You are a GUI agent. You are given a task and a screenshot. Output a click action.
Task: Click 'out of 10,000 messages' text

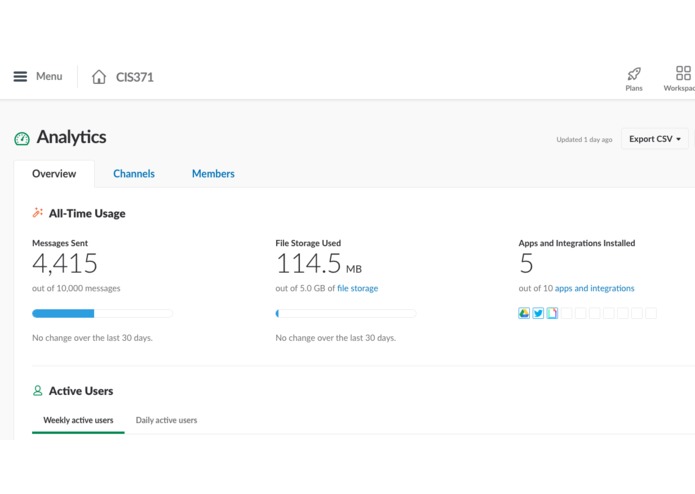click(x=76, y=288)
